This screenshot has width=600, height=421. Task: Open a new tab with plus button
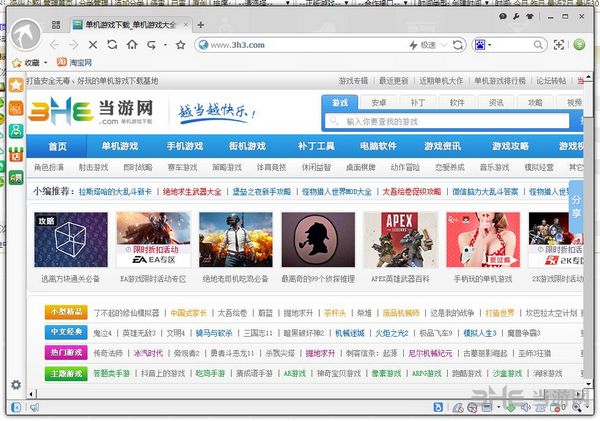(201, 25)
